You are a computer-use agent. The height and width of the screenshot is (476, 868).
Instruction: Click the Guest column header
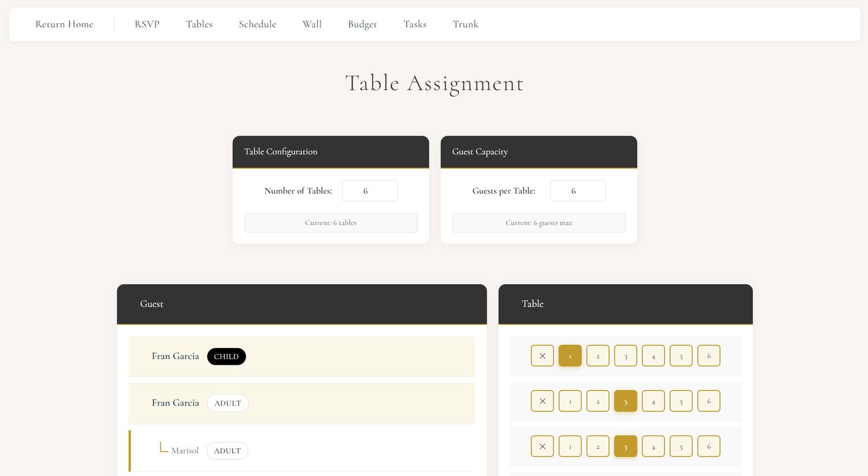tap(302, 304)
